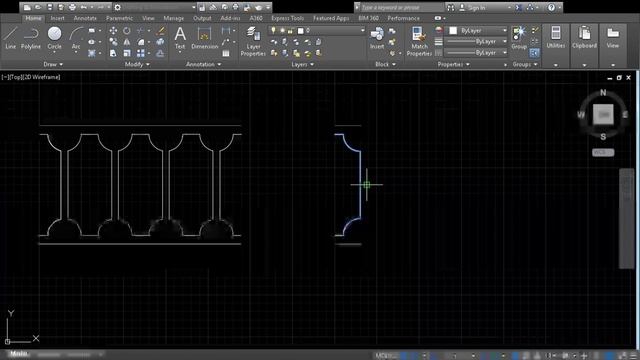Expand the Layers panel

[x=302, y=64]
